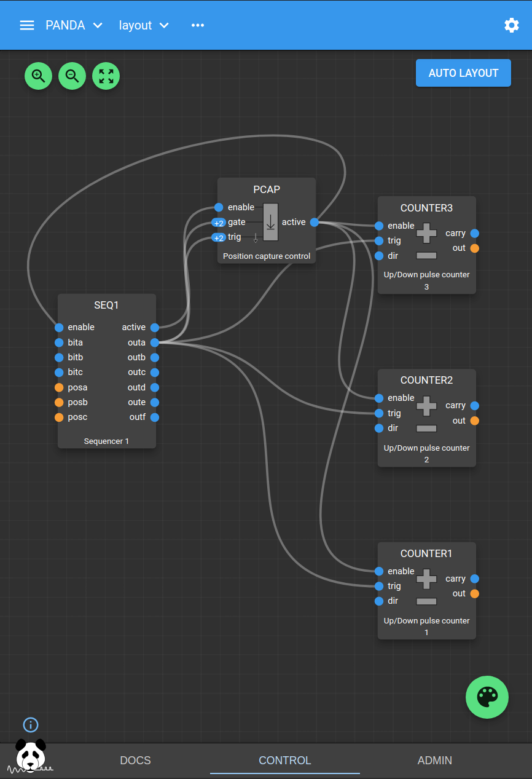Select the COUNTER1 dir input port

379,601
